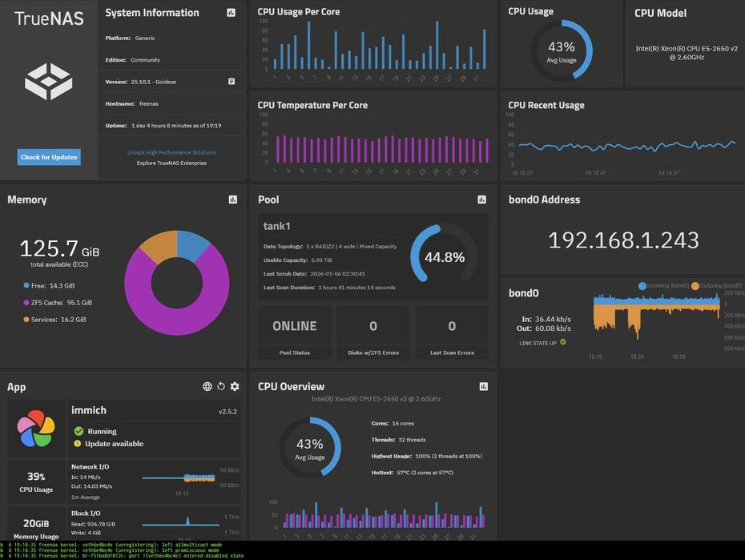This screenshot has height=560, width=745.
Task: Click ONLINE pool status tile
Action: 295,332
